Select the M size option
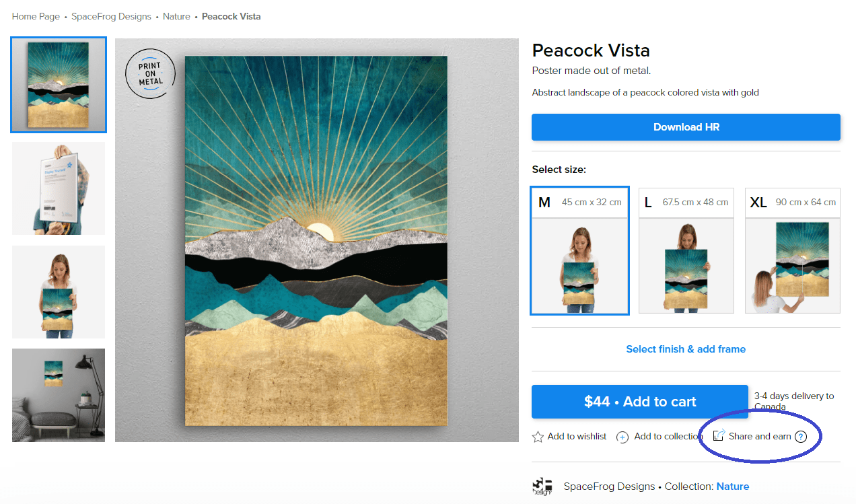Screen dimensions: 856x504 click(x=579, y=250)
